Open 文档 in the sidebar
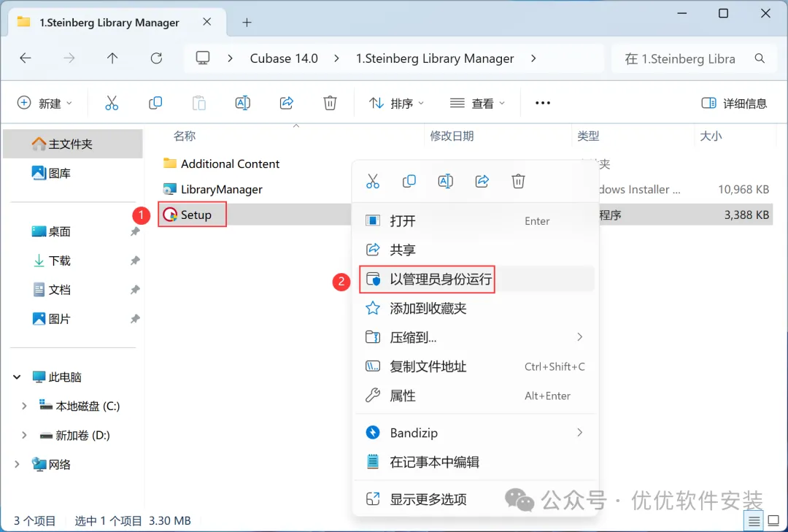The image size is (788, 532). (51, 290)
